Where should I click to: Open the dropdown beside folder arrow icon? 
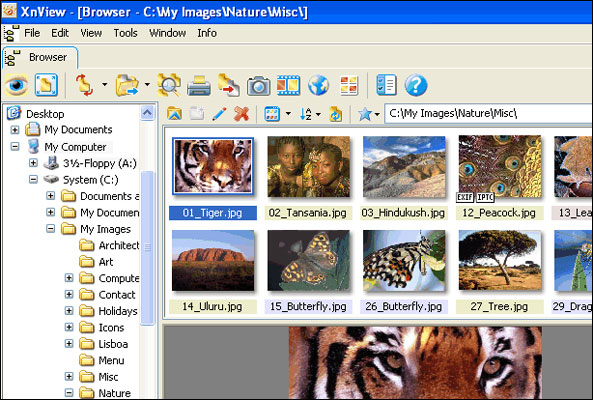point(147,85)
